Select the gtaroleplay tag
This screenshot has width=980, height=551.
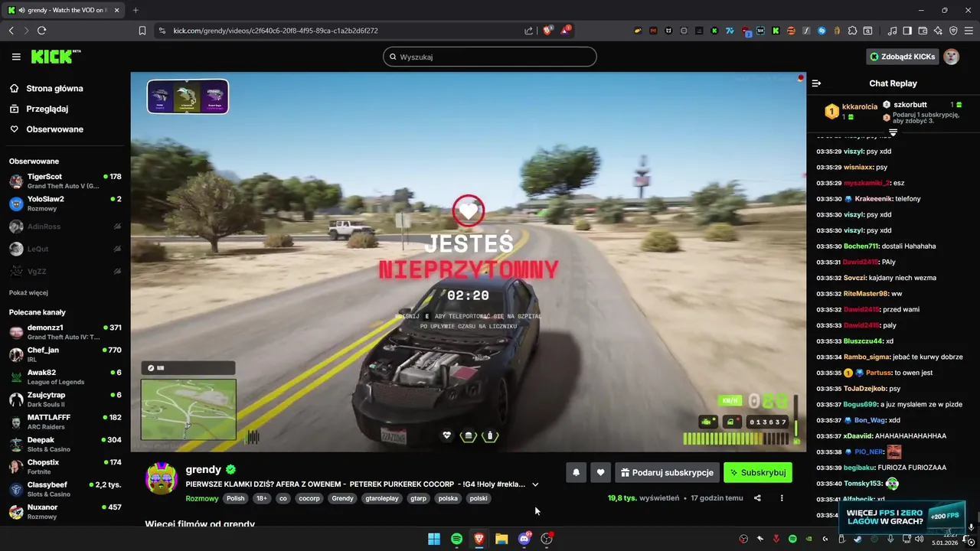coord(382,498)
